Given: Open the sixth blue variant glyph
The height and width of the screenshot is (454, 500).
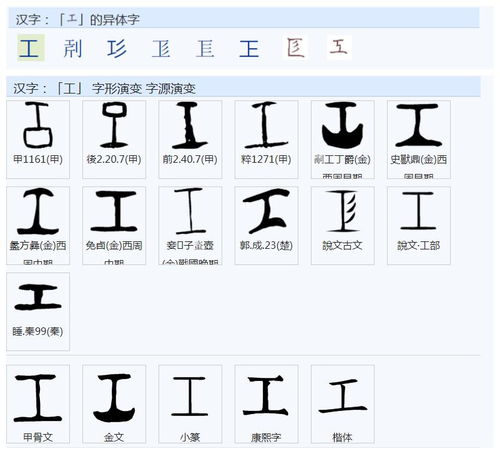Looking at the screenshot, I should click(249, 49).
